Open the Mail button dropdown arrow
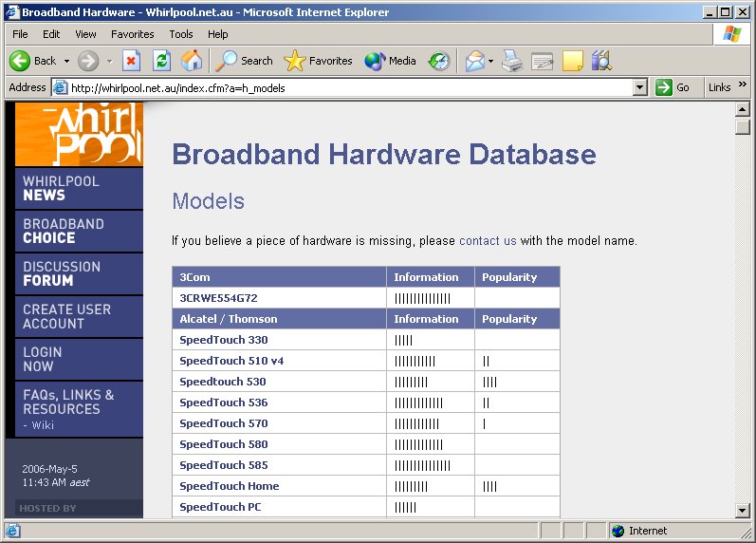 coord(490,61)
